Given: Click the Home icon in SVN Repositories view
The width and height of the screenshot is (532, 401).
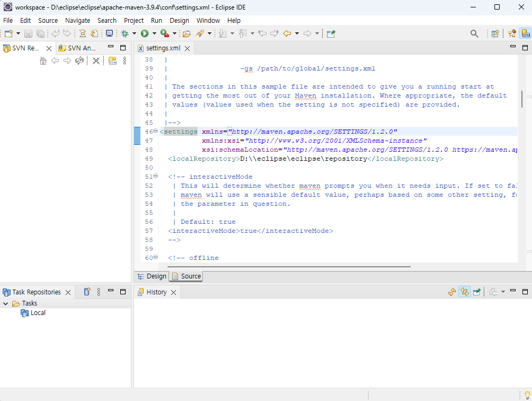Looking at the screenshot, I should click(x=43, y=61).
